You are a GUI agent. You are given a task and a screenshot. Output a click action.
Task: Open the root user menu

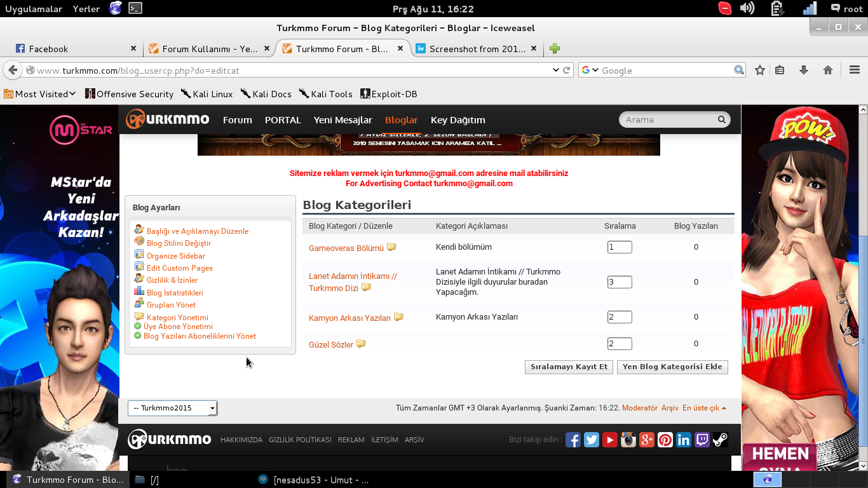(846, 8)
